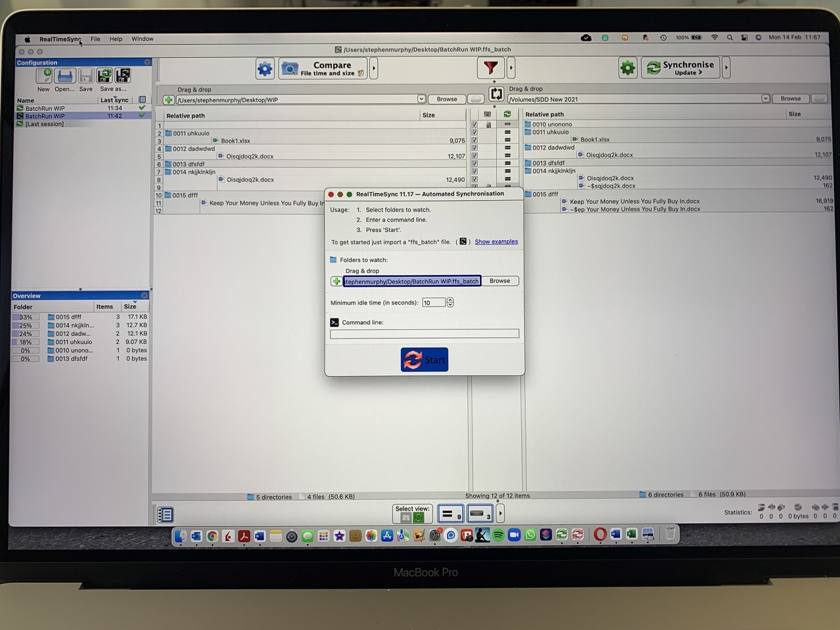Click Browse for the right folder

coord(791,98)
